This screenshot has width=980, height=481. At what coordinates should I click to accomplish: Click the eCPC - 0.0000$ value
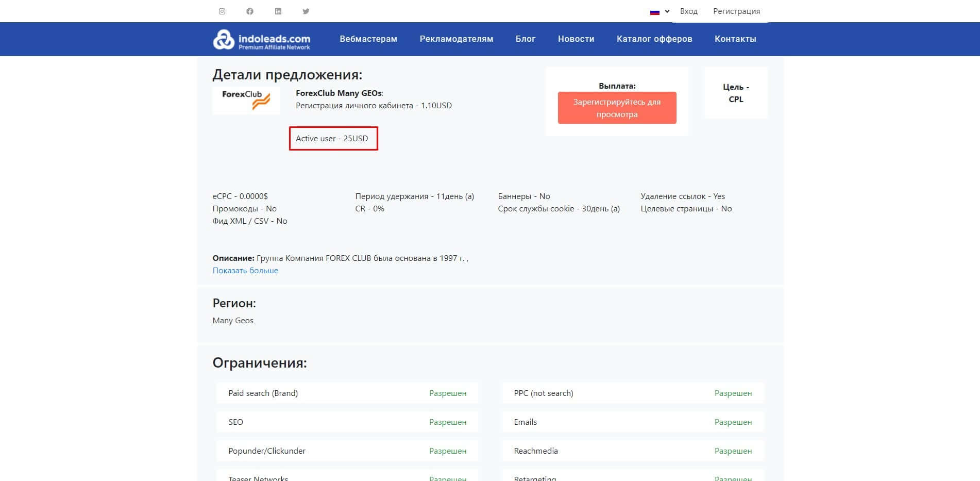[x=240, y=196]
